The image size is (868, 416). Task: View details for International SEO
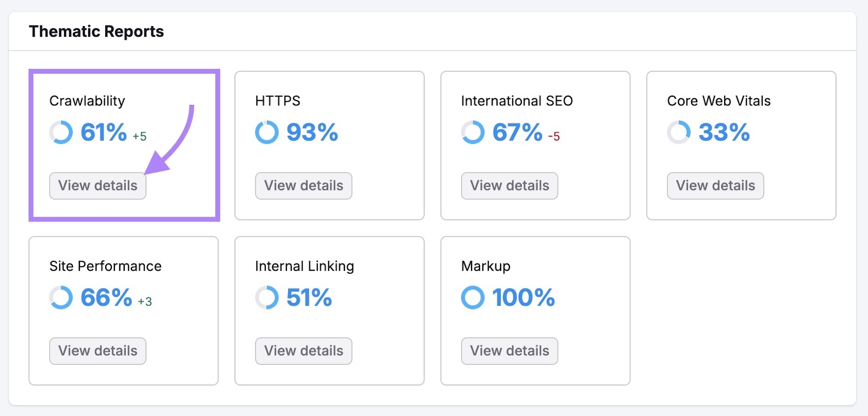pos(509,185)
